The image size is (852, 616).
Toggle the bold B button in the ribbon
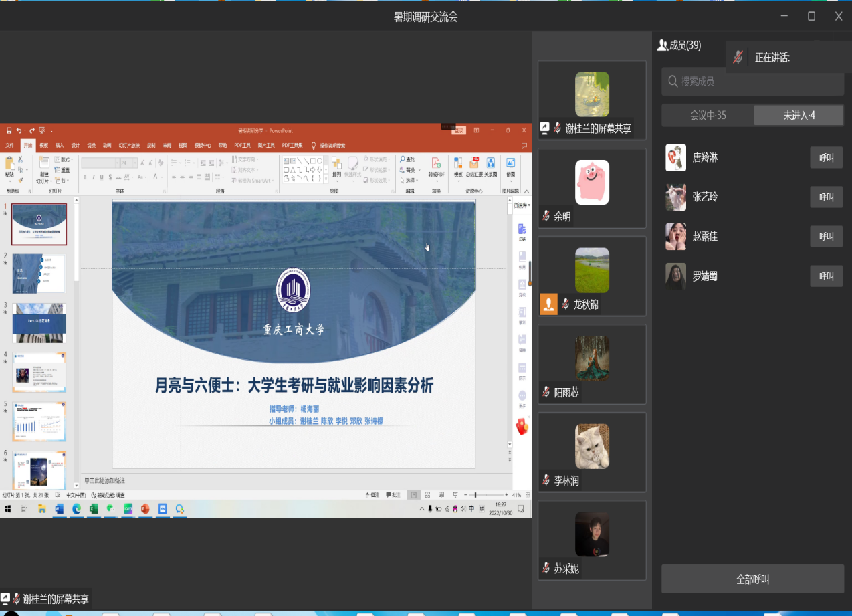pyautogui.click(x=85, y=177)
